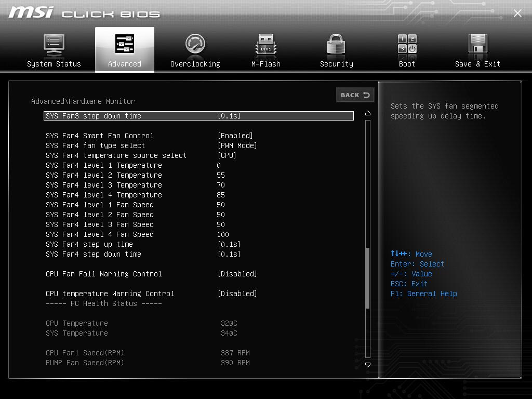Screen dimensions: 532x399
Task: Select SYS Fan4 step up time label
Action: tap(89, 244)
